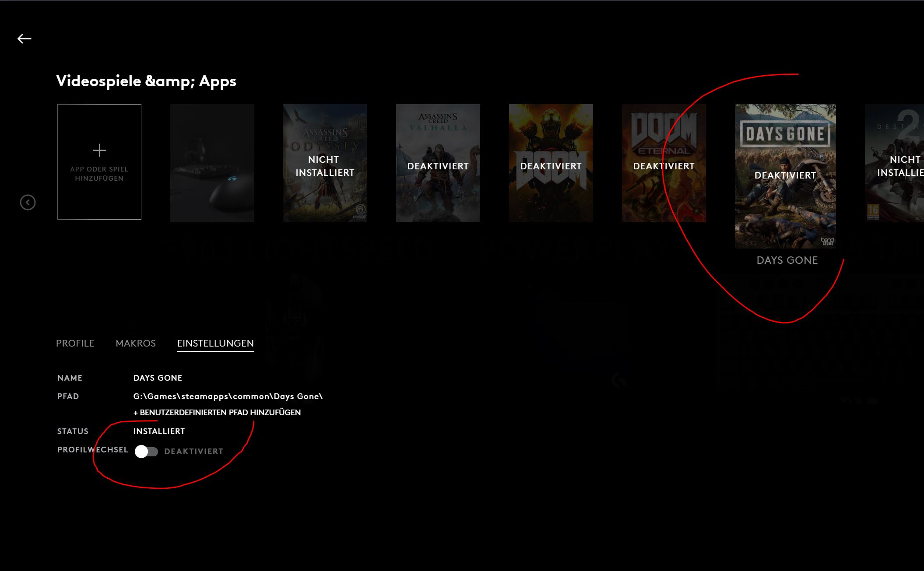Select the Desktop default profile thumbnail
Screen dimensions: 924x571
tap(212, 163)
